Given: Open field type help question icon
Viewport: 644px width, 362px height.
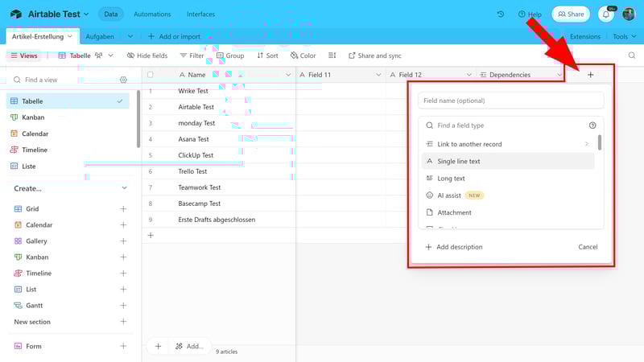Looking at the screenshot, I should pos(592,125).
